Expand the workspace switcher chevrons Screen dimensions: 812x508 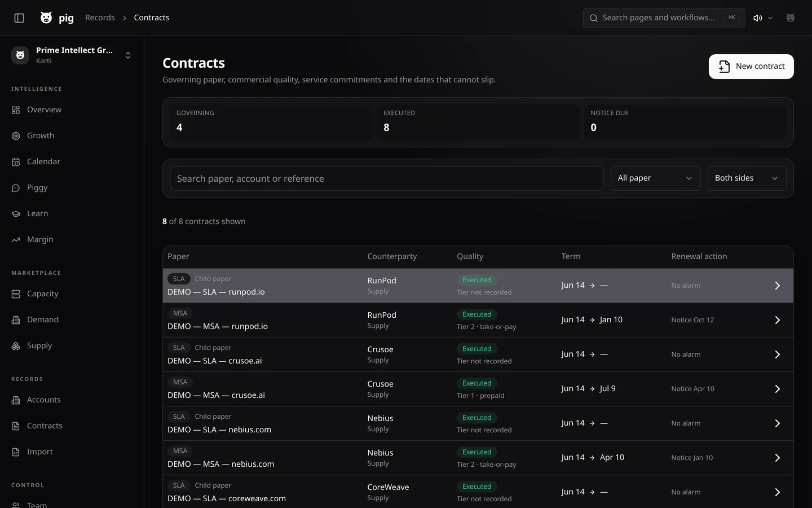coord(128,55)
